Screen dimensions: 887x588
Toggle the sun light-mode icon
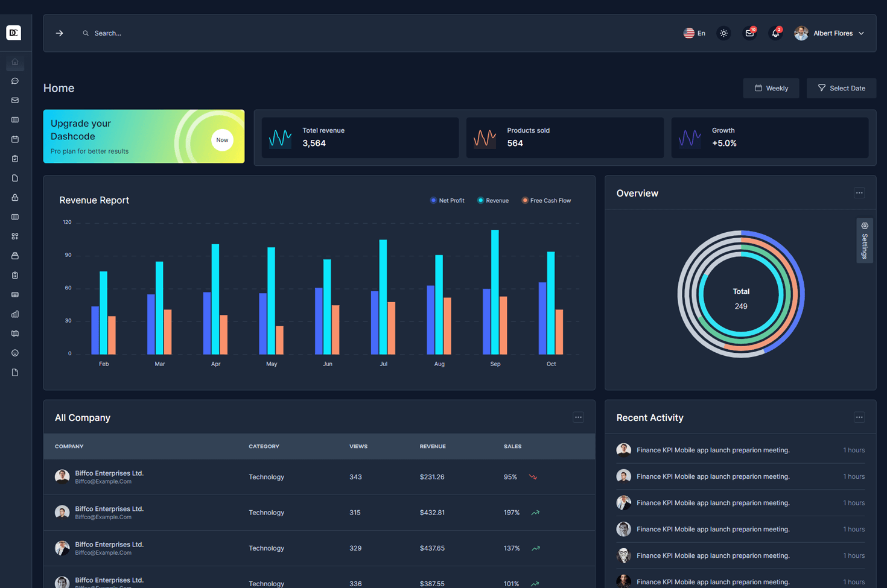pyautogui.click(x=723, y=33)
